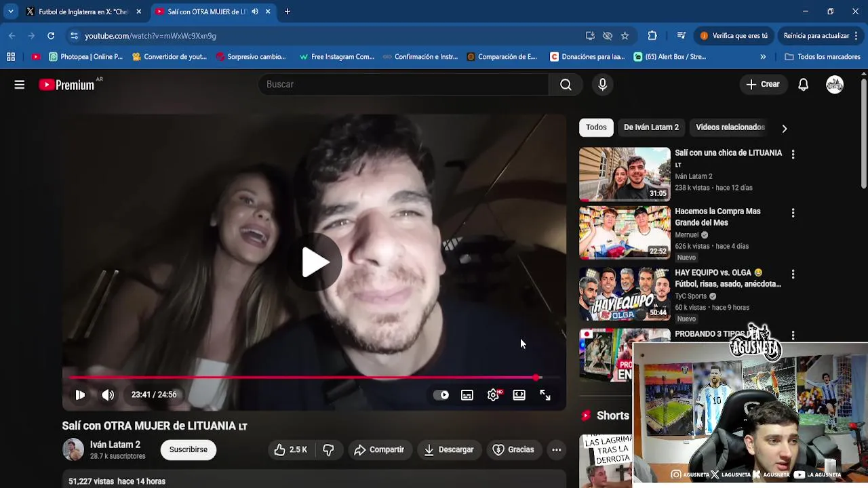Select the De Iván Latam 2 chip
The image size is (868, 488).
click(651, 127)
